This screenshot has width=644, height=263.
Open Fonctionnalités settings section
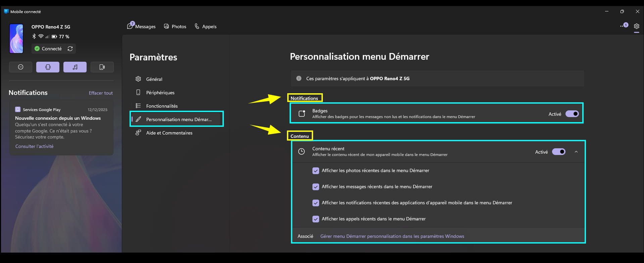tap(162, 106)
